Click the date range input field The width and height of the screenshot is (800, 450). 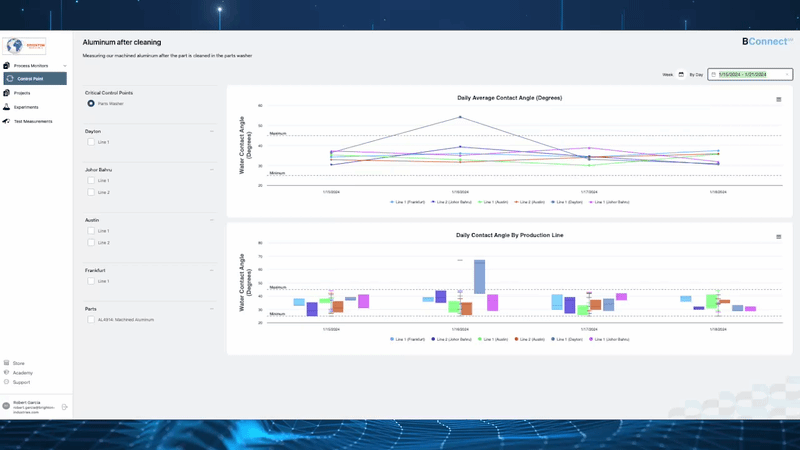point(749,74)
